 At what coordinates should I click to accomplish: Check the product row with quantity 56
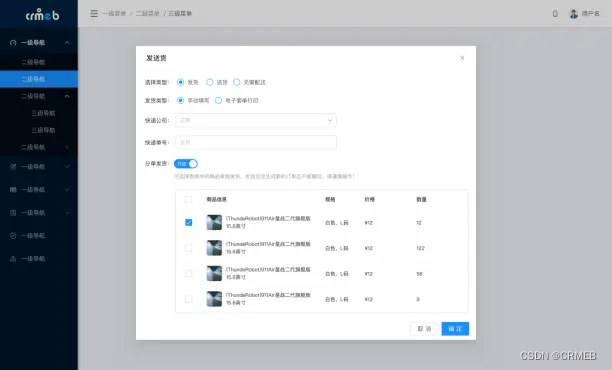189,274
